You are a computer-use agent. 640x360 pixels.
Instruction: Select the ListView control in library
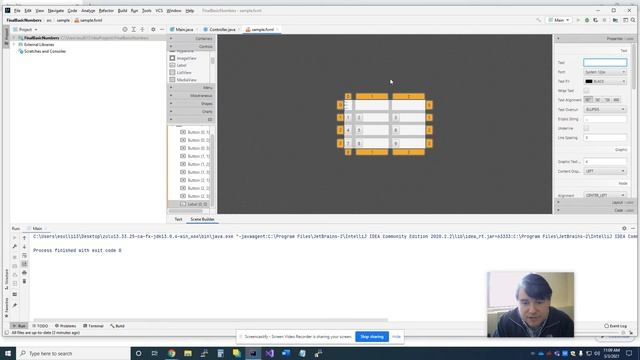point(184,72)
